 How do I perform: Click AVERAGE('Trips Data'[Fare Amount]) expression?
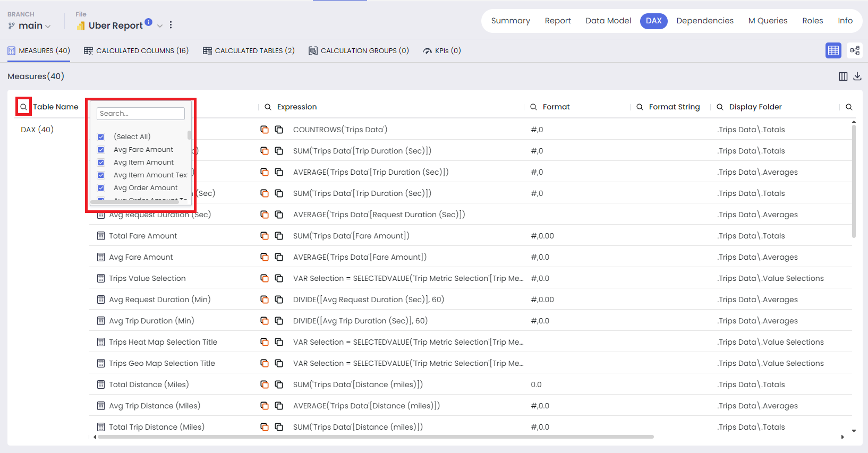click(x=360, y=257)
